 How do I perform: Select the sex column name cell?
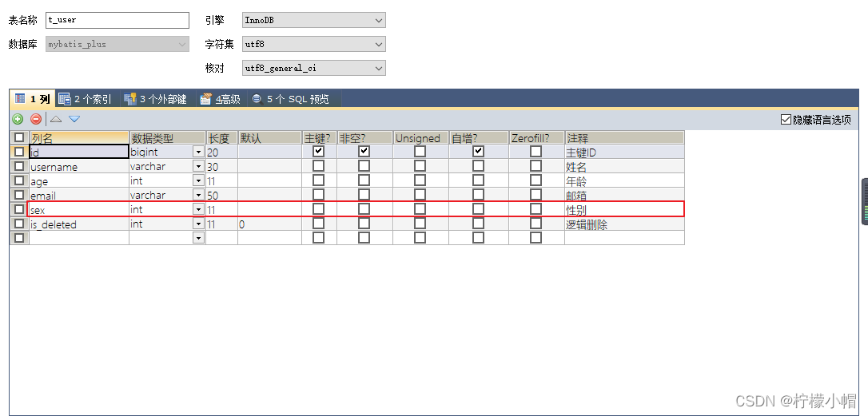click(79, 209)
